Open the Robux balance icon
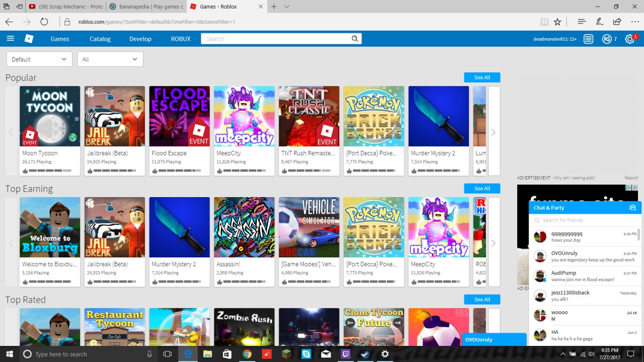This screenshot has height=362, width=644. (607, 39)
